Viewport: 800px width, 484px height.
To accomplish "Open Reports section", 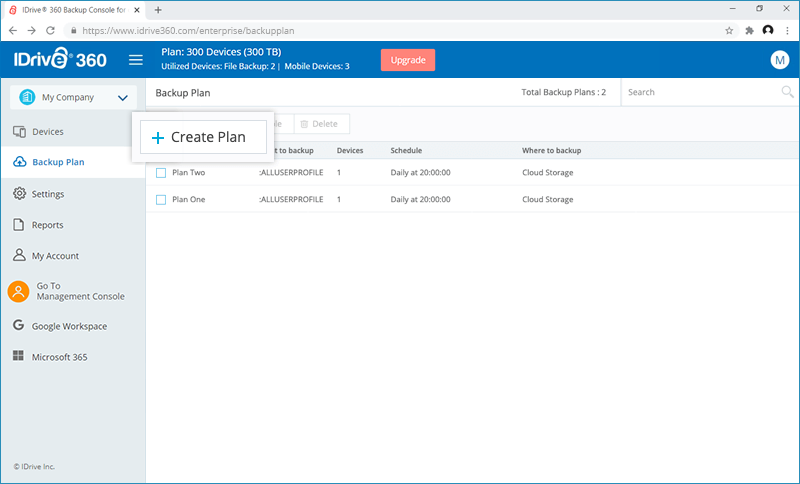I will (x=47, y=225).
